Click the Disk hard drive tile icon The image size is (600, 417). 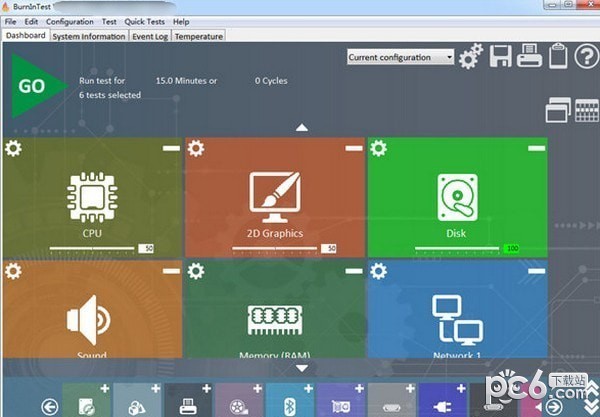[457, 197]
